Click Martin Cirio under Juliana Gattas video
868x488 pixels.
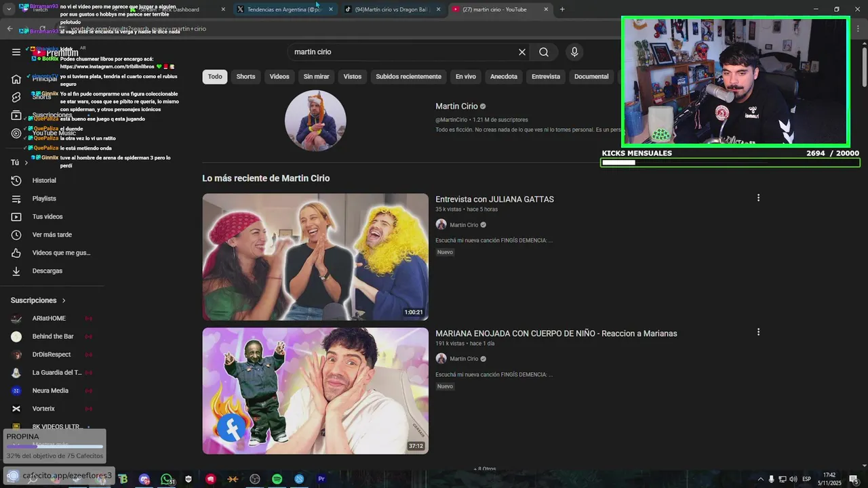coord(464,225)
